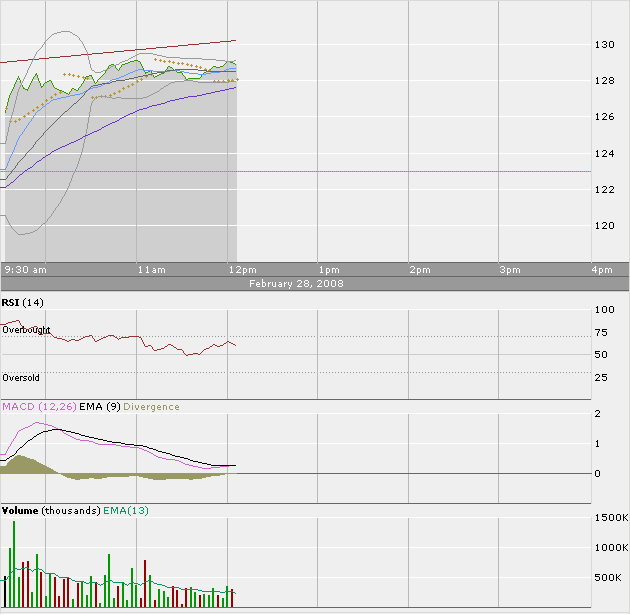Click the MACD scale value 2
This screenshot has width=630, height=615.
coord(597,414)
